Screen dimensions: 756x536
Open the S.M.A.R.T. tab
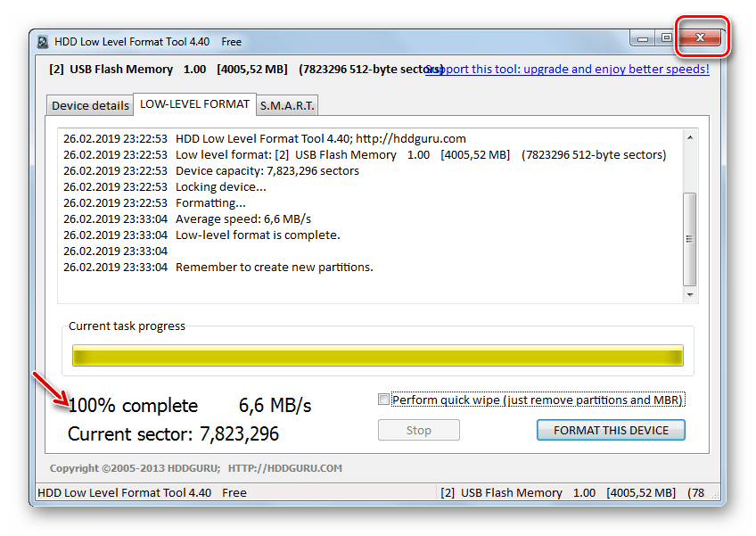[x=286, y=105]
